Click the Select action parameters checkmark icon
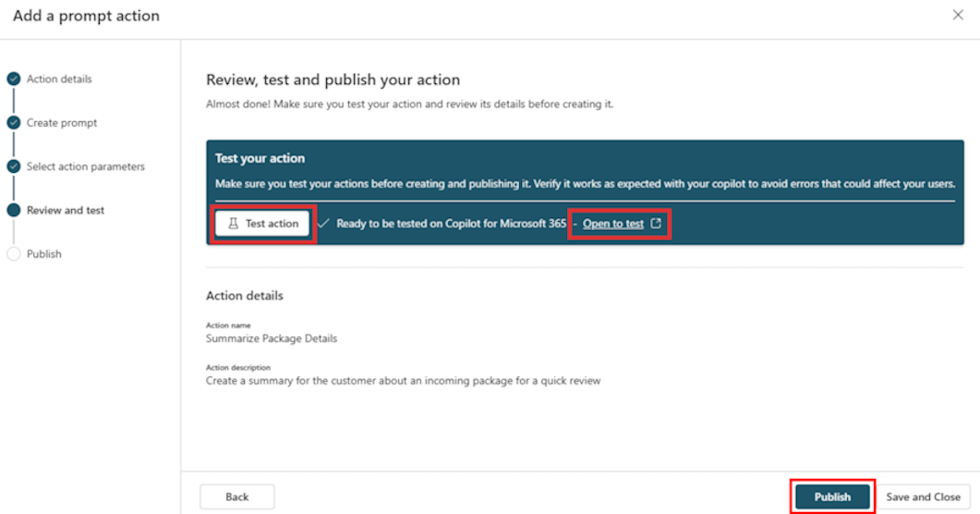Image resolution: width=980 pixels, height=514 pixels. click(x=13, y=166)
